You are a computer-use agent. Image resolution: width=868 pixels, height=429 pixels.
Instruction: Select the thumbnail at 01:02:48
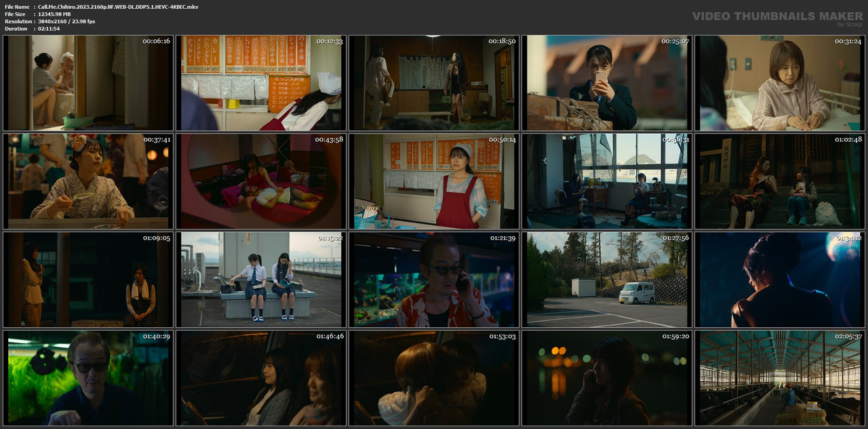tap(780, 181)
